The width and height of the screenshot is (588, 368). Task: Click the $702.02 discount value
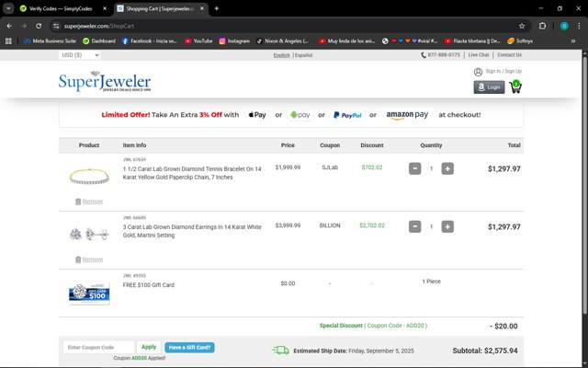pos(372,167)
